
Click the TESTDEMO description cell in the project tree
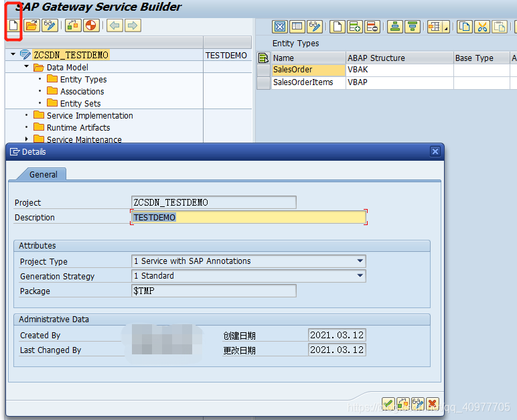(226, 55)
